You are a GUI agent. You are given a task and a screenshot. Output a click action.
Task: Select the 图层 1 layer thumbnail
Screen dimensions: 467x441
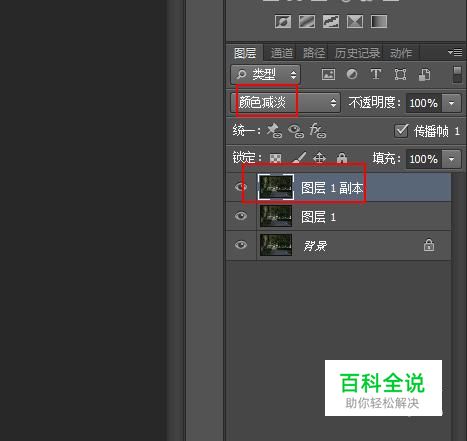[276, 216]
